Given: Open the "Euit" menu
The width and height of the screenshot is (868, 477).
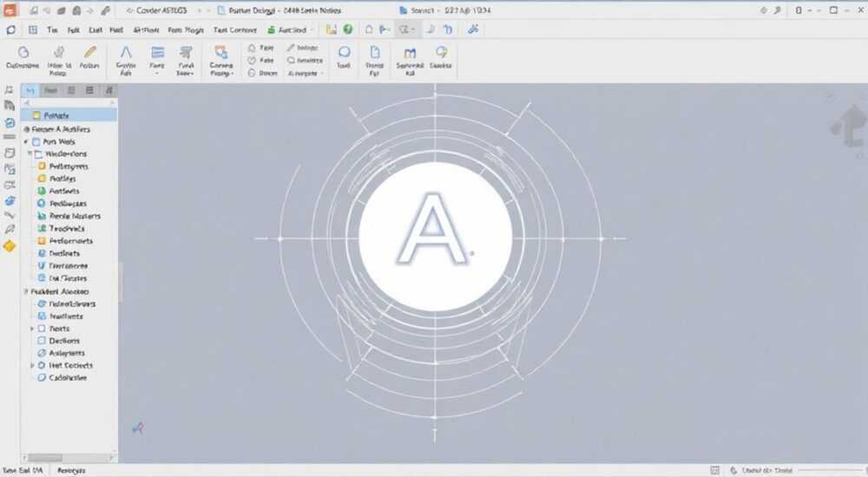Looking at the screenshot, I should tap(95, 29).
